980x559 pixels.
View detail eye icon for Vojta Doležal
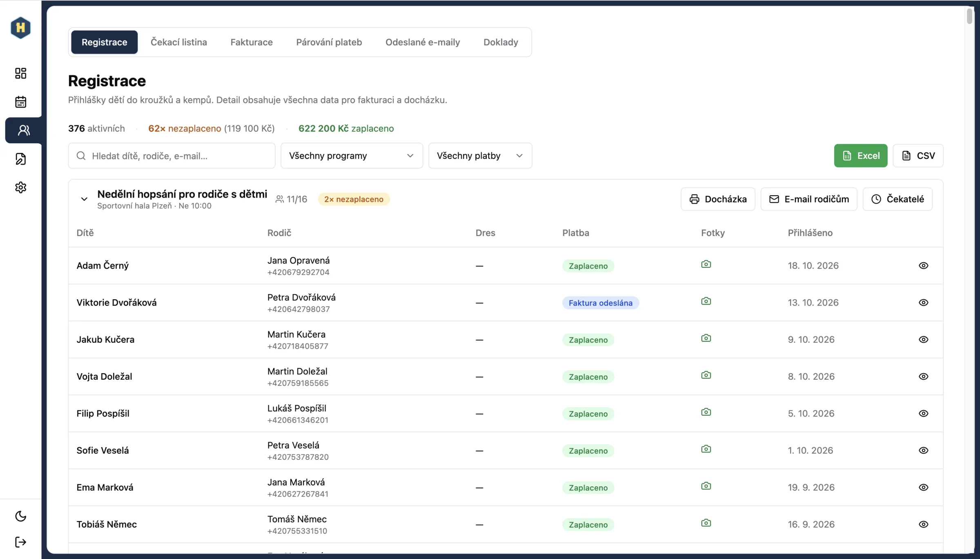(923, 376)
